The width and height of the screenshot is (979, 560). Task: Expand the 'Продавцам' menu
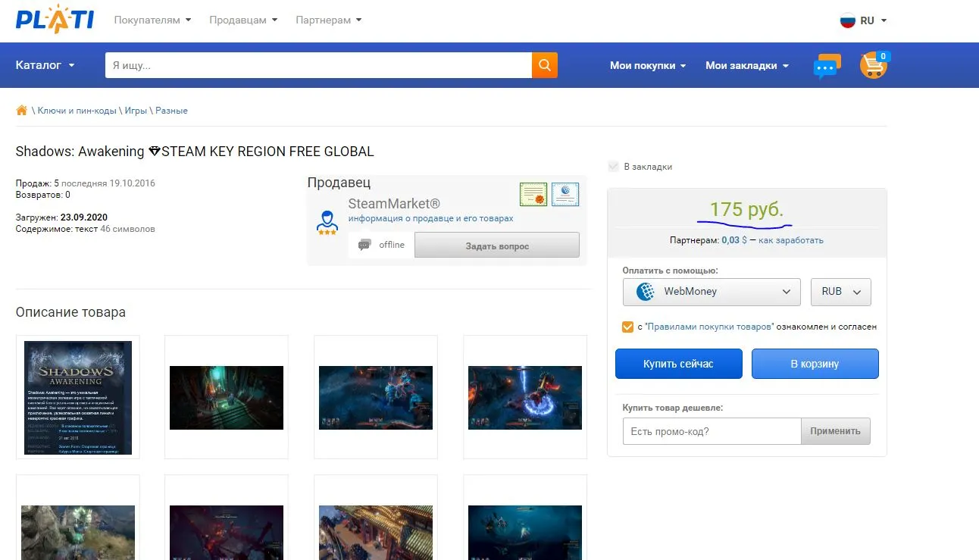pos(243,20)
